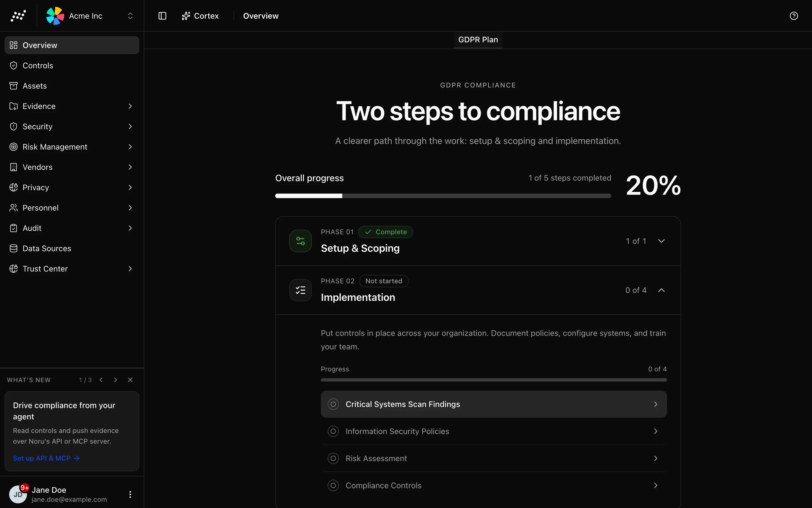The width and height of the screenshot is (812, 508).
Task: Click the Evidence folder icon
Action: click(14, 106)
